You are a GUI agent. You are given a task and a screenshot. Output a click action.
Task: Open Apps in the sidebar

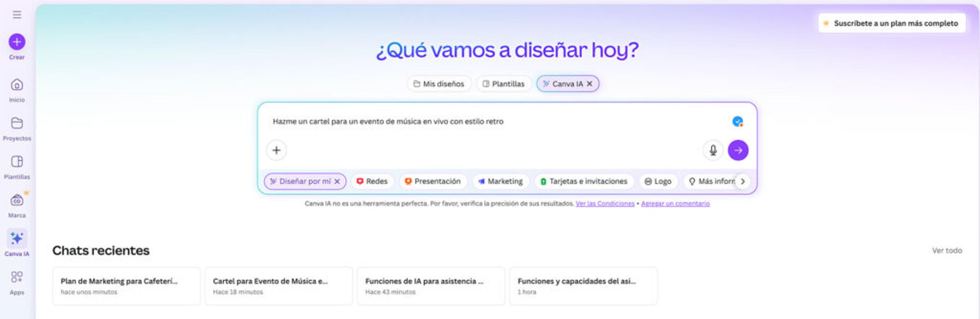tap(17, 283)
